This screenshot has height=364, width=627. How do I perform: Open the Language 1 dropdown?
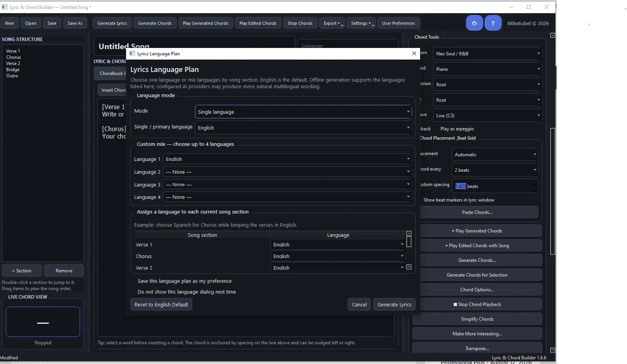287,159
